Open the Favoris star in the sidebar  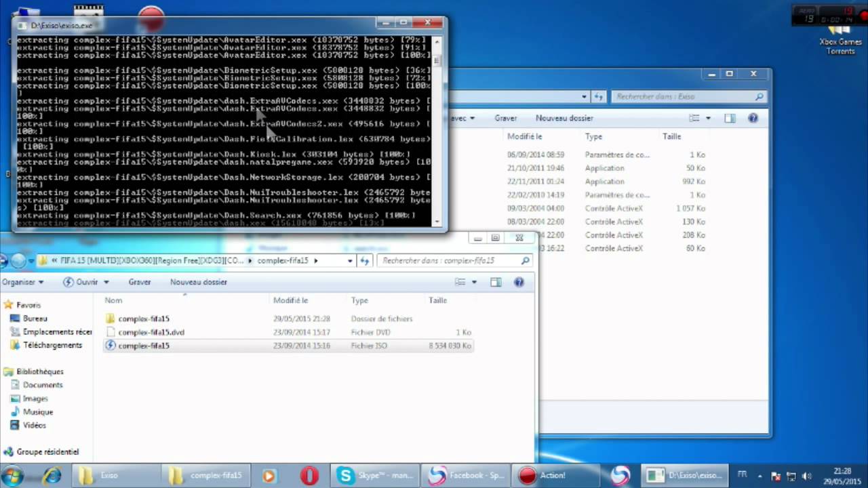point(9,305)
